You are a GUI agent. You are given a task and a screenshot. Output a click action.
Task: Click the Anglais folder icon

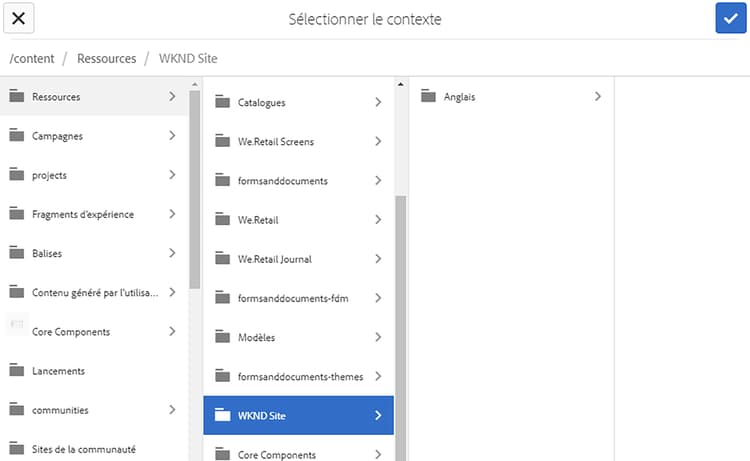[x=428, y=97]
